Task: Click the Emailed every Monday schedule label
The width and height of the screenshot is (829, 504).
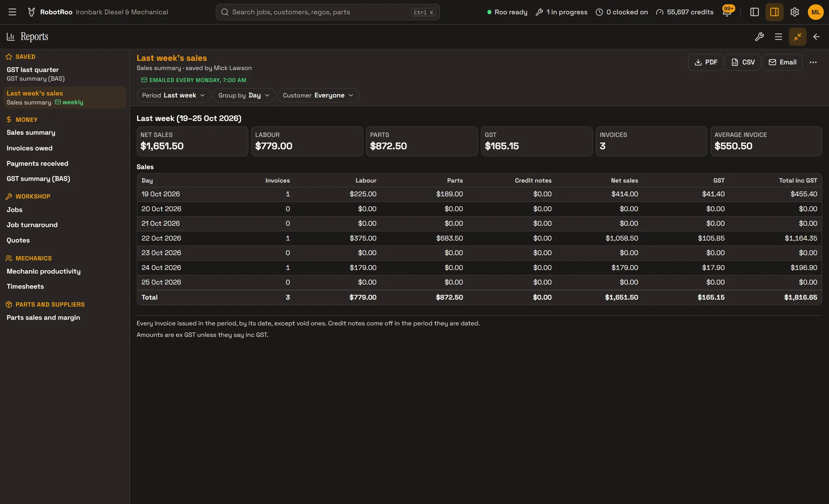Action: click(194, 80)
